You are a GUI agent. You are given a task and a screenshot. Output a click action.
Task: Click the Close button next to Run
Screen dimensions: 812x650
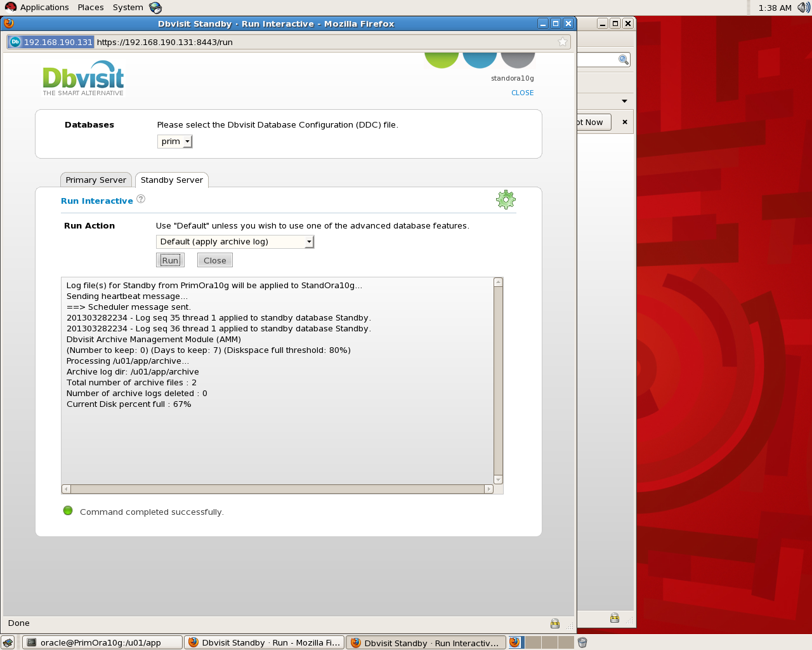214,260
